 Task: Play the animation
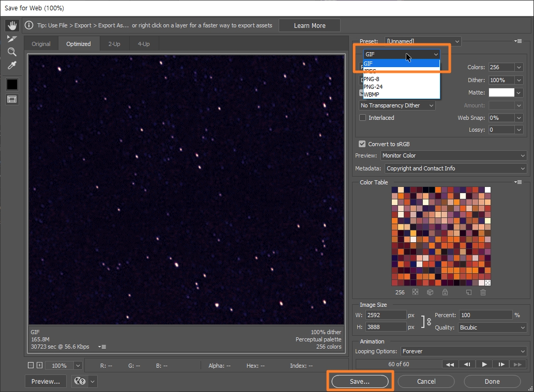(484, 365)
